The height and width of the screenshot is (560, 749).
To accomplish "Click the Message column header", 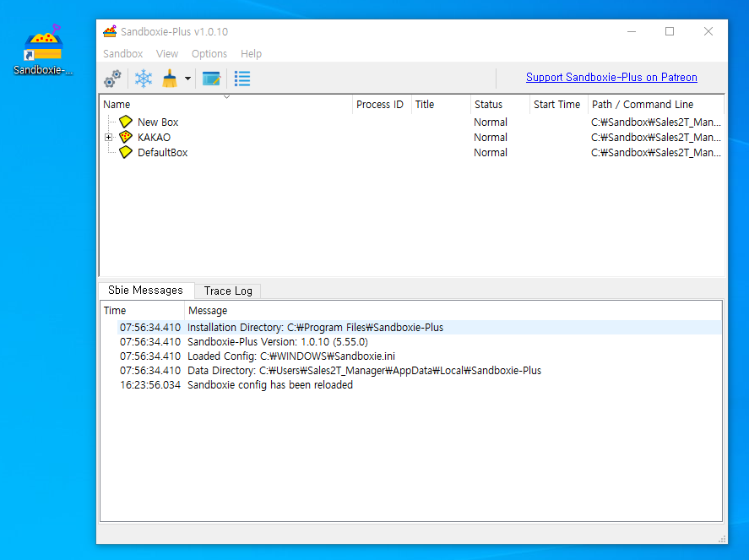I will click(x=453, y=311).
